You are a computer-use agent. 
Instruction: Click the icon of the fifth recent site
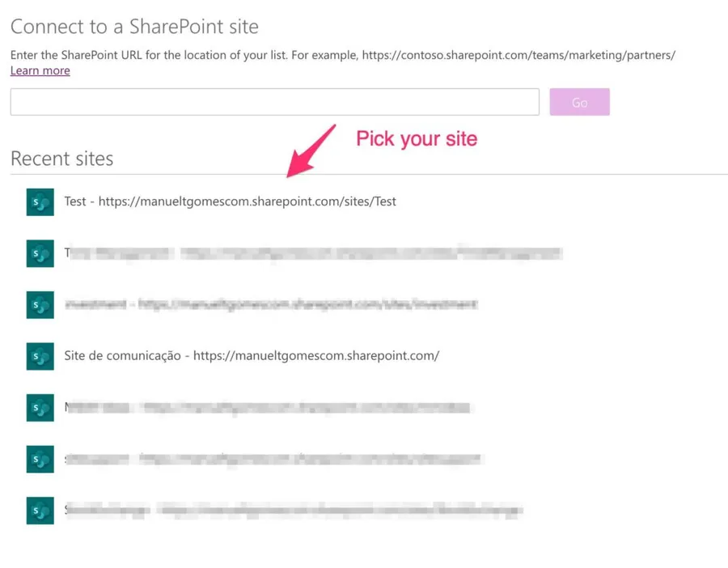coord(40,408)
